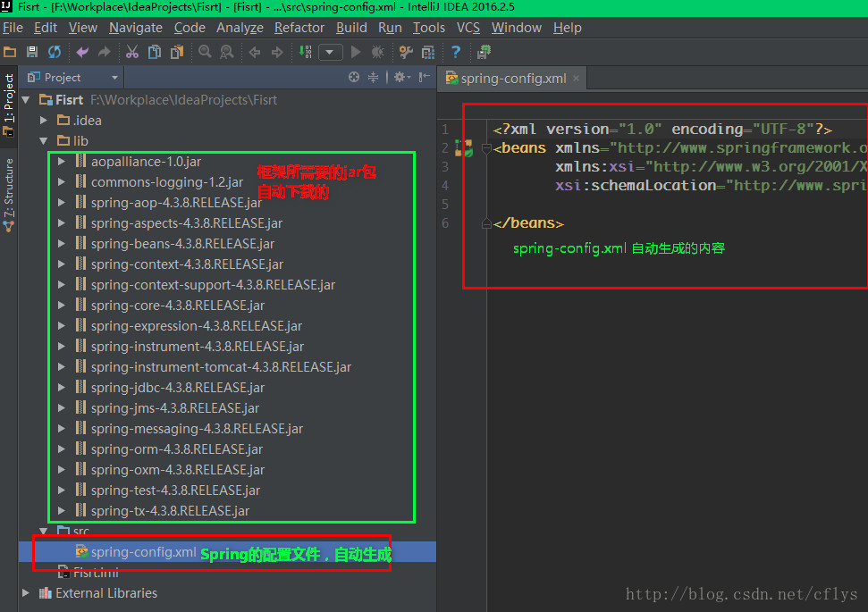Open the File menu
868x612 pixels.
point(13,28)
